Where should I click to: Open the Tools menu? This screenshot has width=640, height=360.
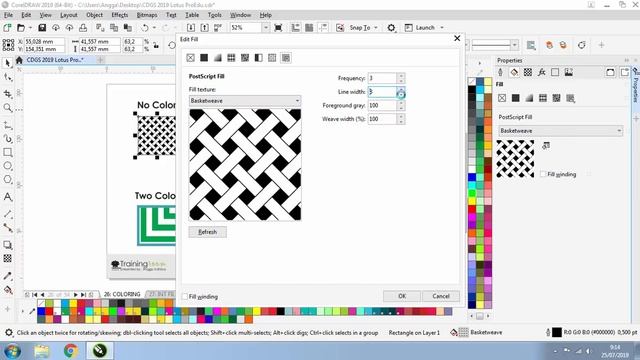click(215, 15)
